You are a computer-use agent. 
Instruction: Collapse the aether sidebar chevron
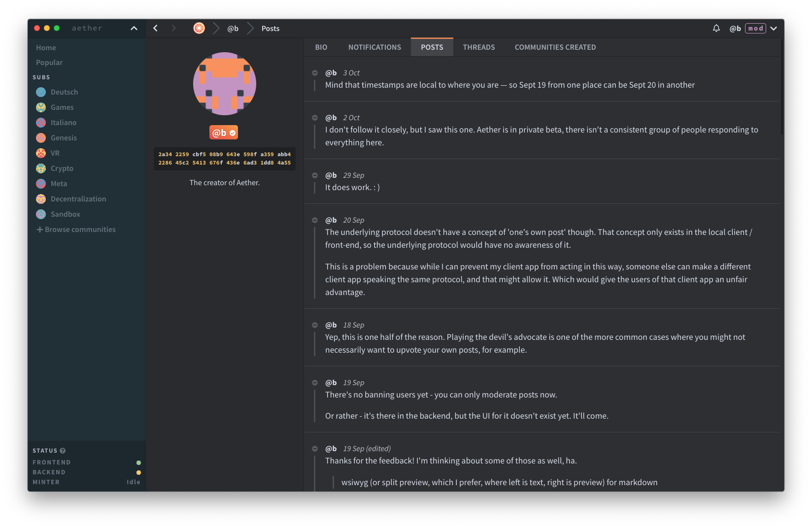click(x=134, y=28)
